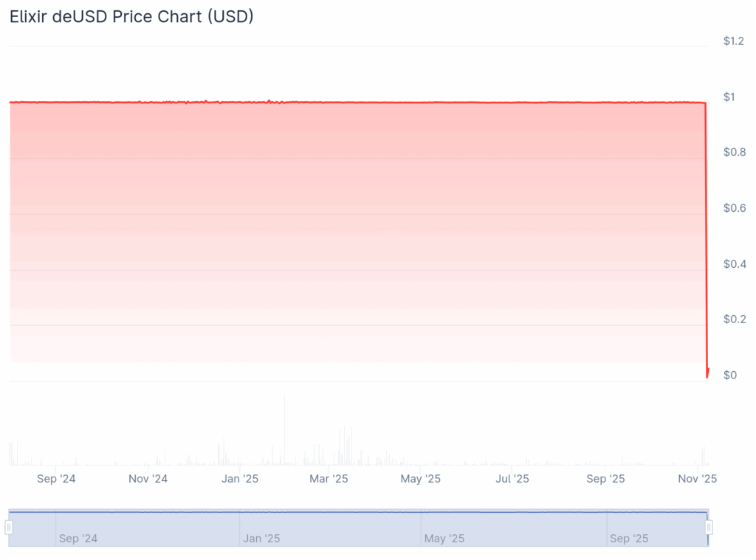
Task: Click the $0.2 price axis label
Action: (733, 319)
